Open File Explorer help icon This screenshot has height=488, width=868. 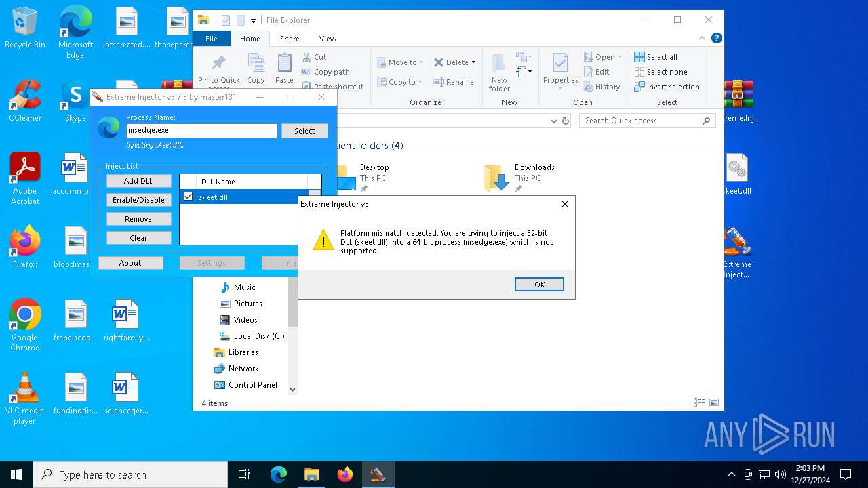click(716, 39)
